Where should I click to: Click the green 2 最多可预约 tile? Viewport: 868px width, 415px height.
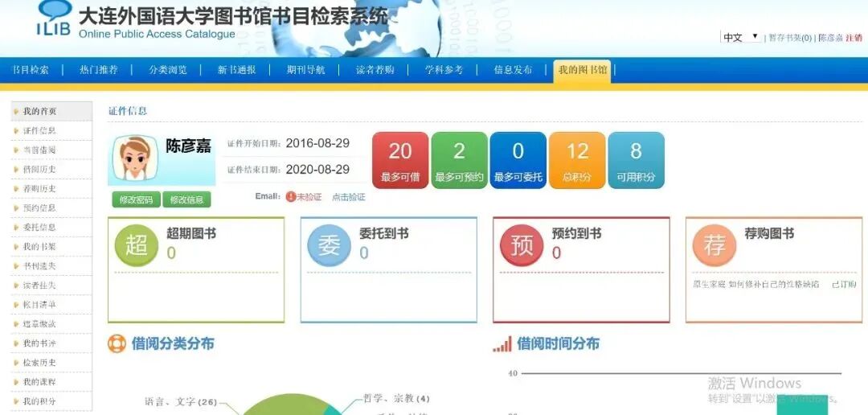(x=460, y=160)
